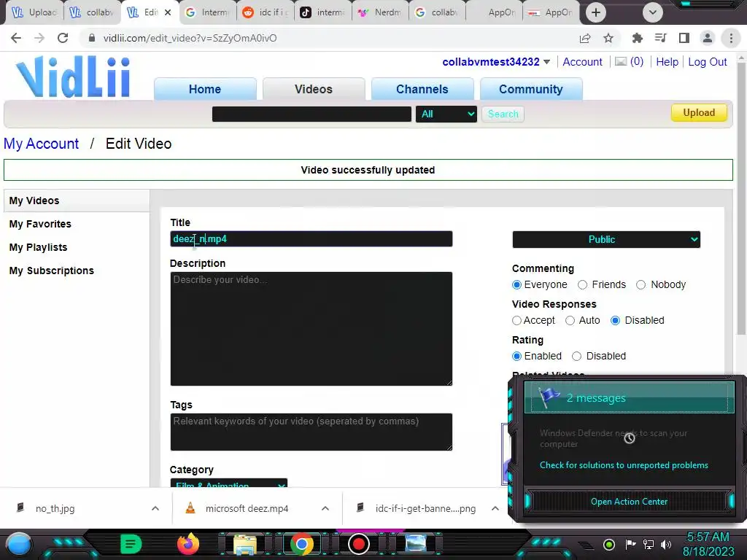Go back with the browser back arrow
Viewport: 747px width, 560px height.
pyautogui.click(x=16, y=38)
